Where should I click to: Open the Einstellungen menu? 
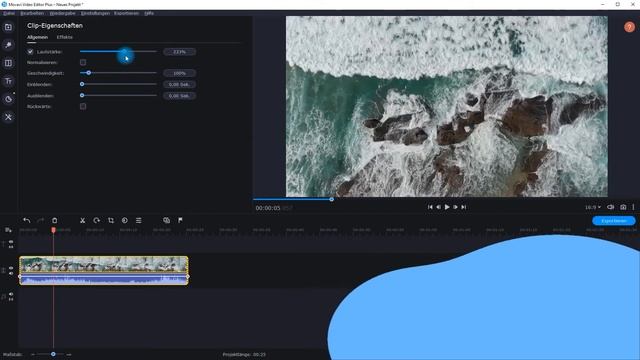pyautogui.click(x=95, y=13)
